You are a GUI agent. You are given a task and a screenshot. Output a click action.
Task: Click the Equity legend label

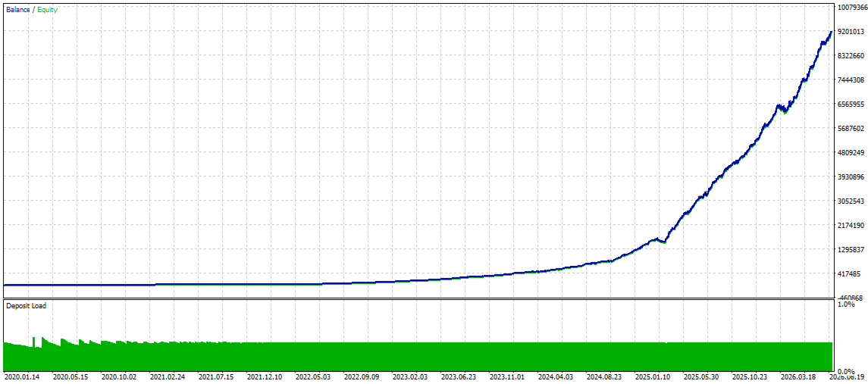[x=47, y=10]
